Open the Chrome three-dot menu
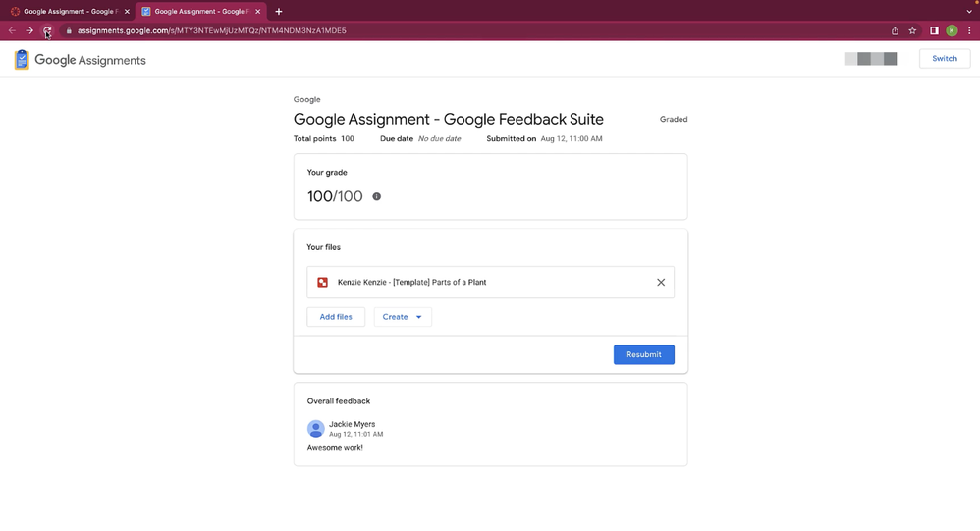This screenshot has height=531, width=980. coord(969,30)
